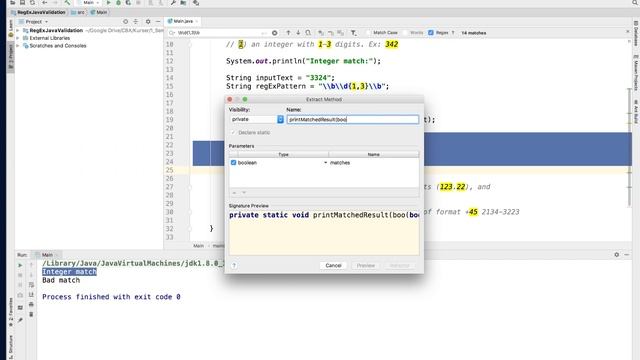
Task: Open the Structure side tab
Action: tap(11, 347)
